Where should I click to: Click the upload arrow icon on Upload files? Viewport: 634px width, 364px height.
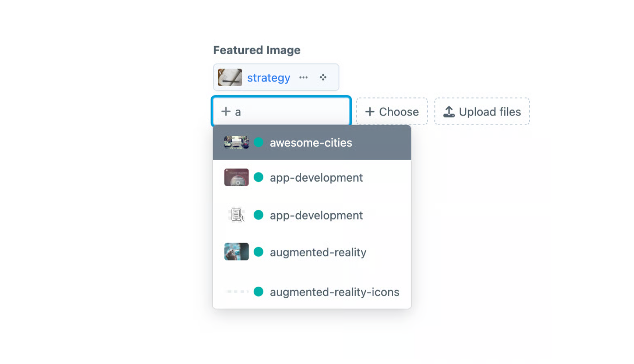pos(449,112)
